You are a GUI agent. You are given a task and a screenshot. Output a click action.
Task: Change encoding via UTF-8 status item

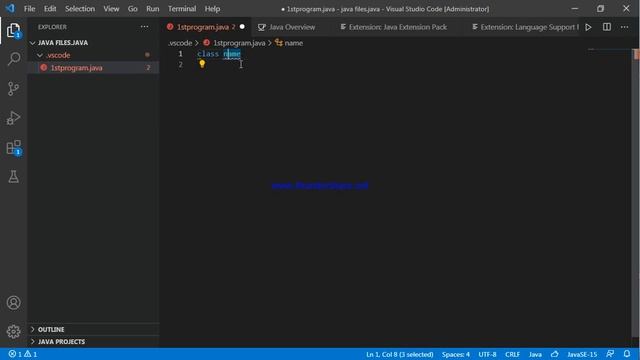click(x=487, y=354)
